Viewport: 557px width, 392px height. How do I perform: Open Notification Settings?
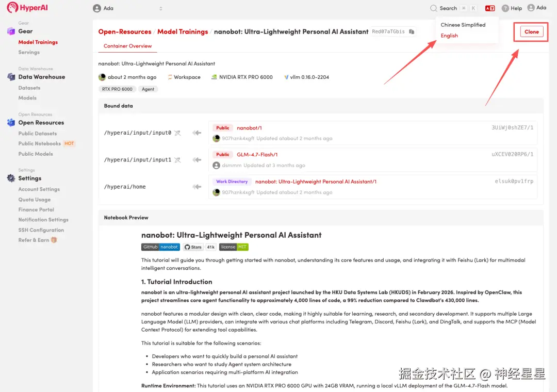point(43,220)
